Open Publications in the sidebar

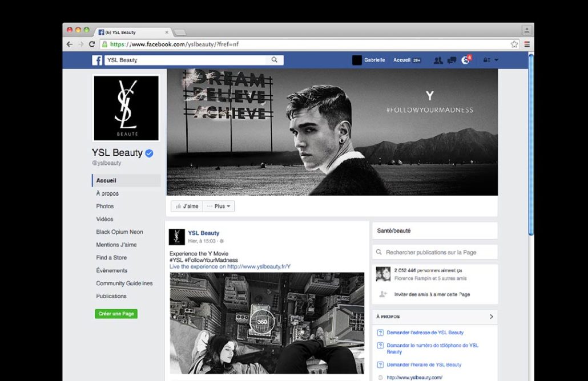click(x=111, y=296)
